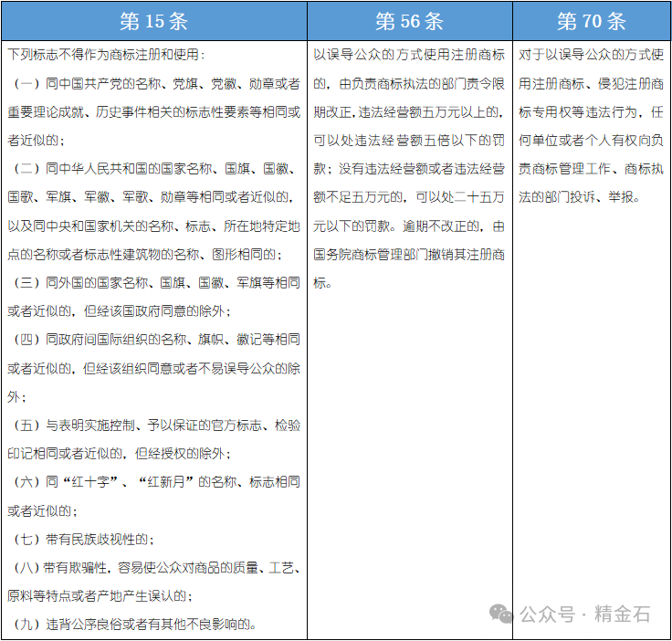Click the line "以误导公众的方式使用注册商标"
The width and height of the screenshot is (672, 641).
click(x=409, y=55)
